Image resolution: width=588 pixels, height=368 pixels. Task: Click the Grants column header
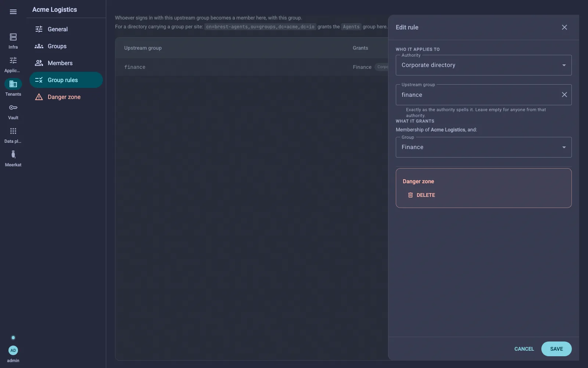[x=361, y=48]
